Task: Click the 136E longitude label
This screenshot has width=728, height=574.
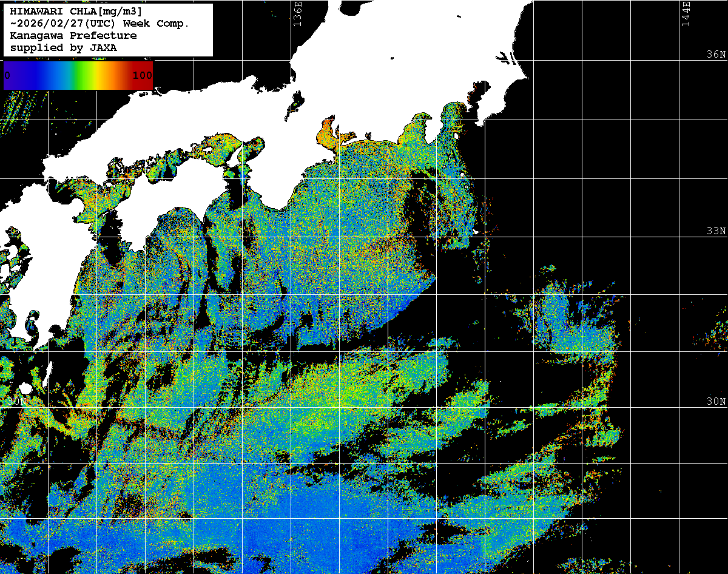Action: (x=297, y=13)
